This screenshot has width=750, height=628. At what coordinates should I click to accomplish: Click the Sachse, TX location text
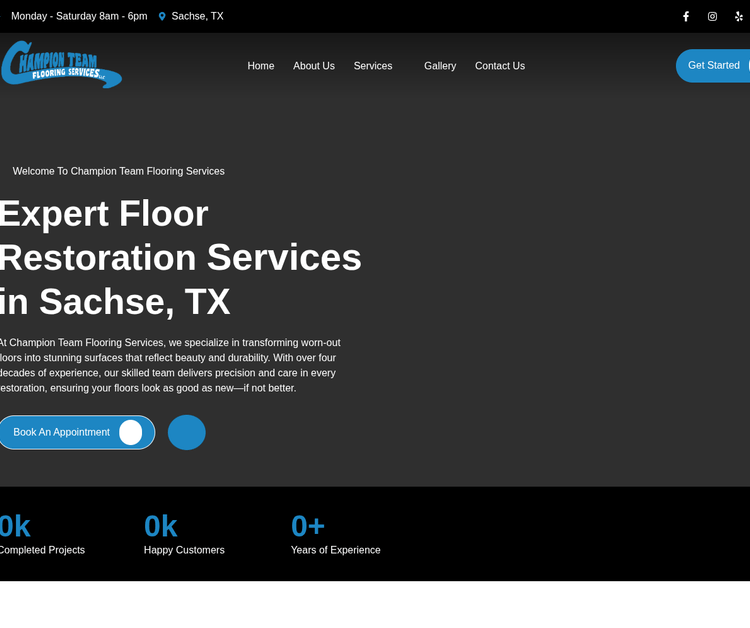pyautogui.click(x=198, y=16)
